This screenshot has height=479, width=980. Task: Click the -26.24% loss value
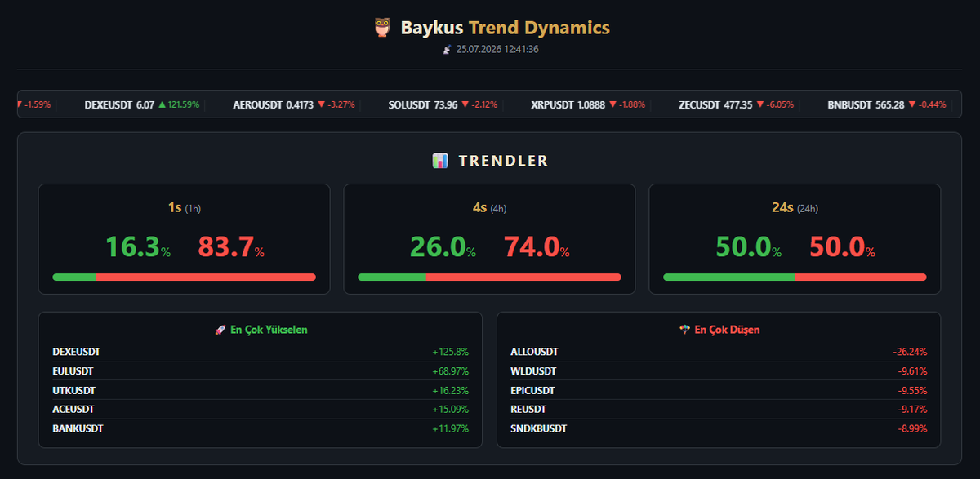click(910, 352)
